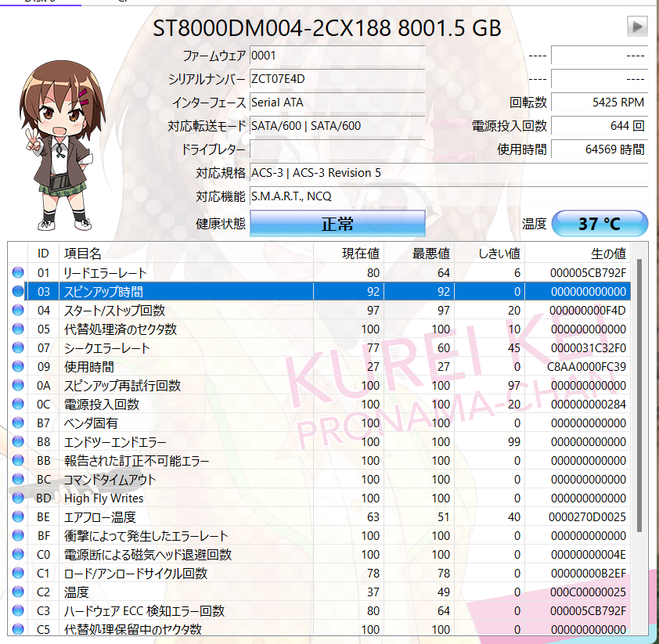Image resolution: width=659 pixels, height=644 pixels.
Task: Click the next disk arrow button
Action: point(637,27)
